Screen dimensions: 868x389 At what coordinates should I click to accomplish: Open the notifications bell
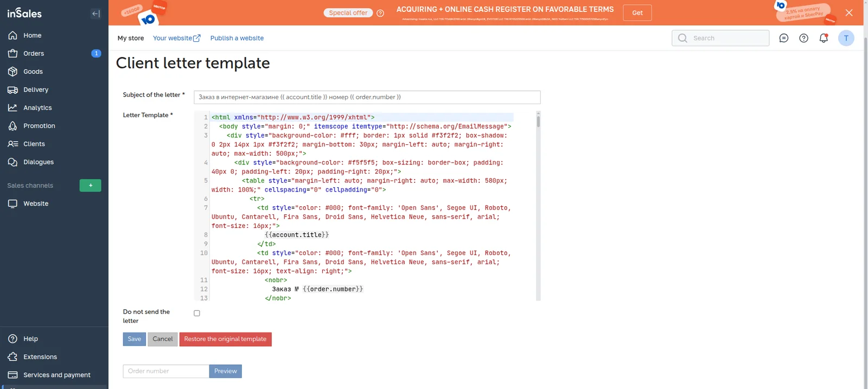point(824,38)
